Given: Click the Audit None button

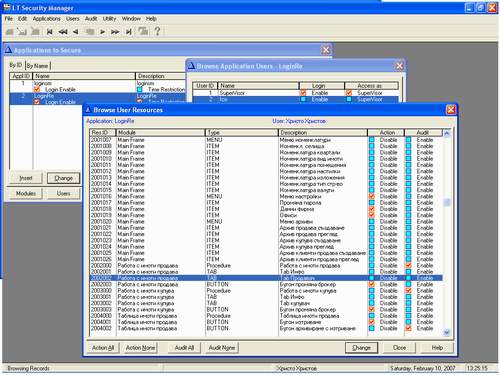Looking at the screenshot, I should (x=222, y=348).
